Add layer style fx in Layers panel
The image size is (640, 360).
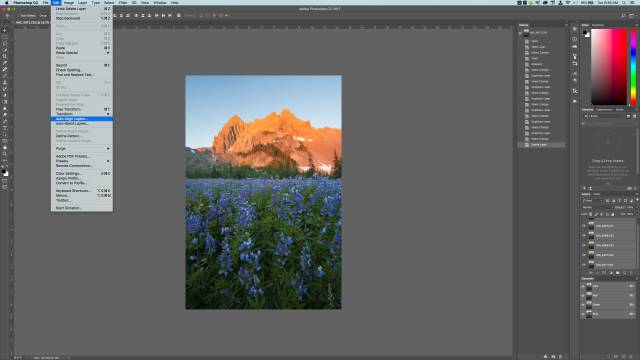click(x=597, y=273)
